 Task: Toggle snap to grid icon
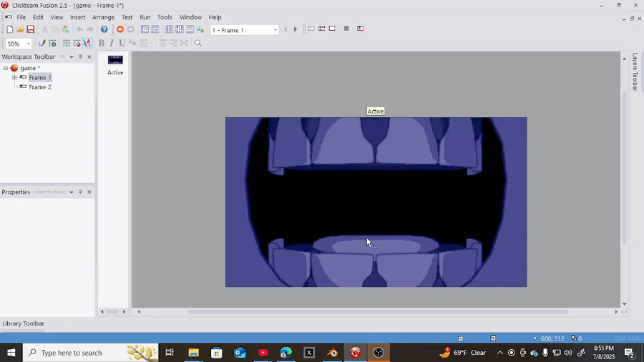click(x=77, y=43)
